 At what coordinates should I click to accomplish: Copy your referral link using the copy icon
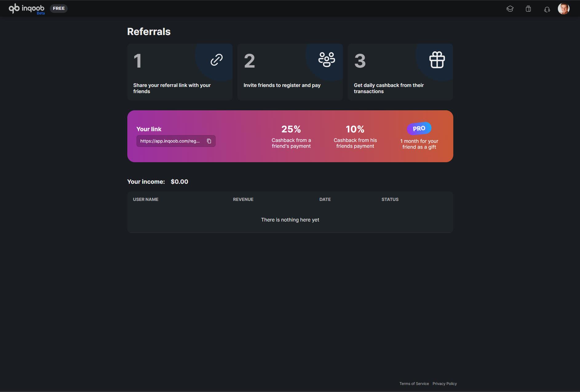(x=209, y=141)
